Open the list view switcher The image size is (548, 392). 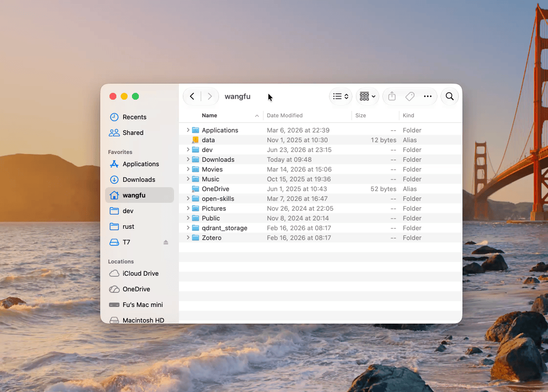[340, 96]
